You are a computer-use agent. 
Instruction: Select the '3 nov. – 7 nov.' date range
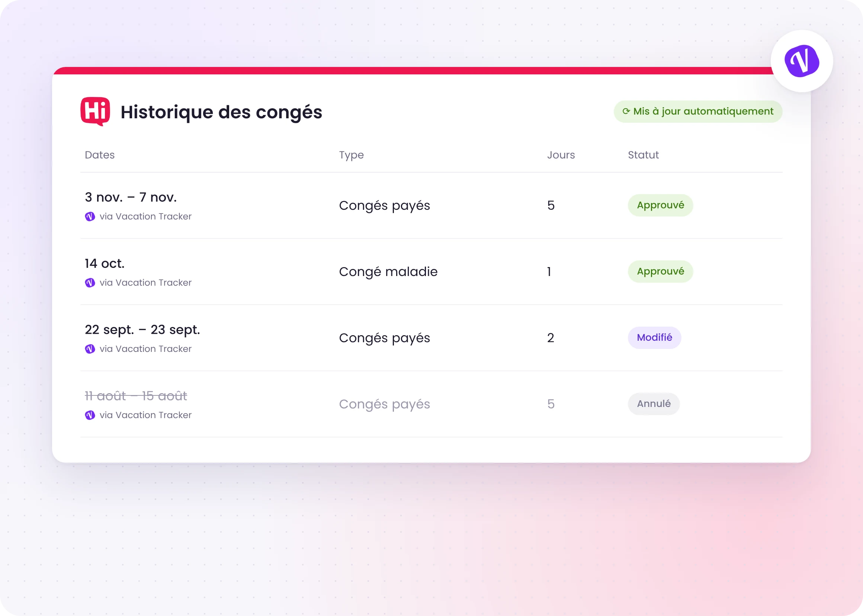pos(131,197)
